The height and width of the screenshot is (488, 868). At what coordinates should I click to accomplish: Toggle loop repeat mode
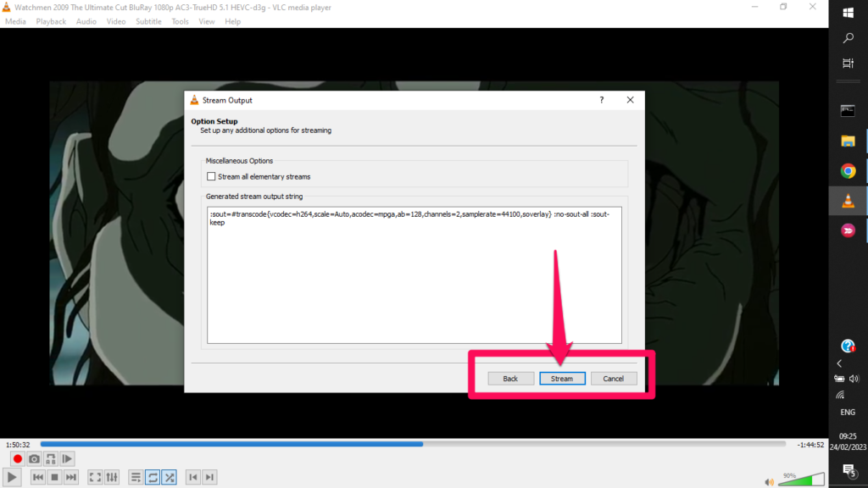(x=153, y=477)
